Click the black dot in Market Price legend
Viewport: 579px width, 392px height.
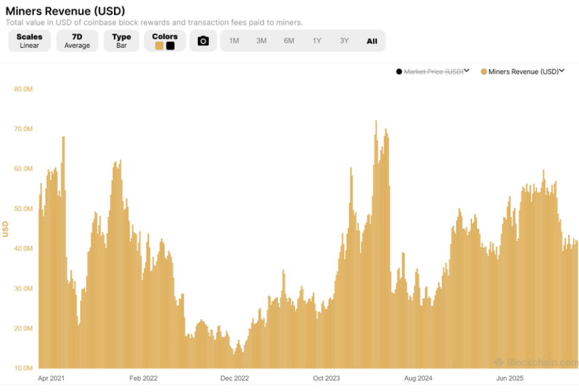[x=399, y=71]
